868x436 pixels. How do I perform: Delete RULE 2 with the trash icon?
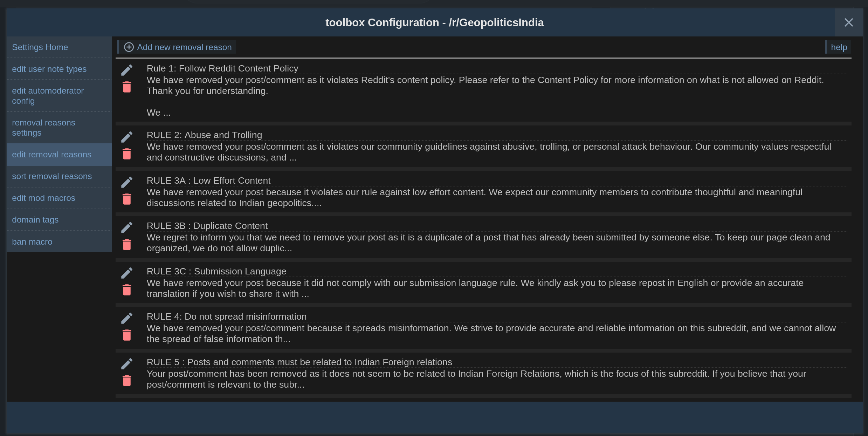127,154
